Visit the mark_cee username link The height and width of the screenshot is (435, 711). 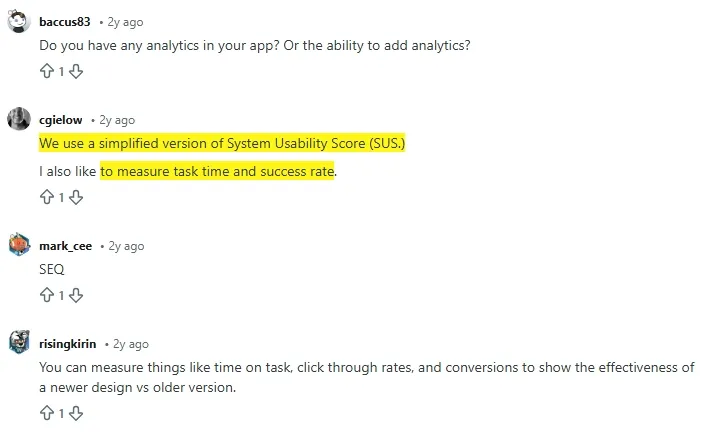pos(65,245)
